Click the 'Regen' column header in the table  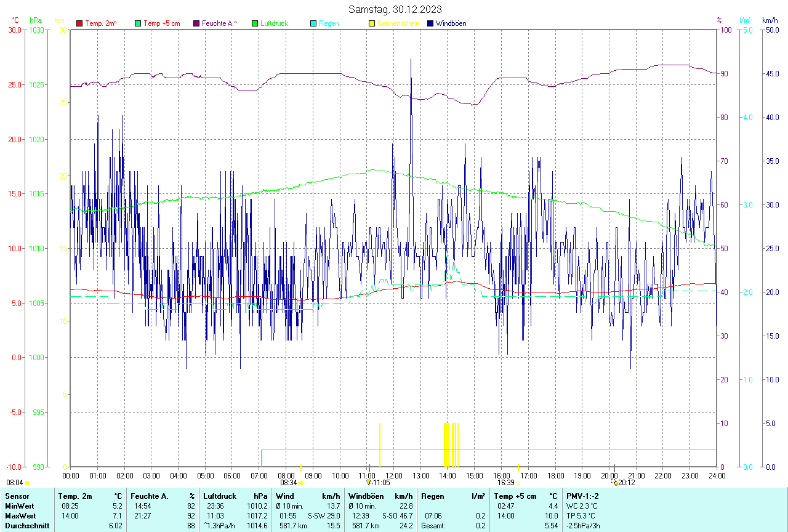(432, 496)
